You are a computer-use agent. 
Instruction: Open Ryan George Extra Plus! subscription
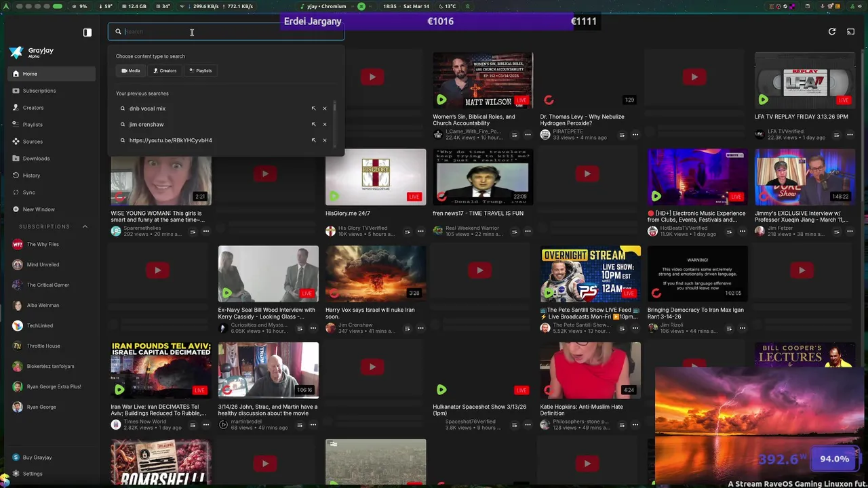[54, 387]
